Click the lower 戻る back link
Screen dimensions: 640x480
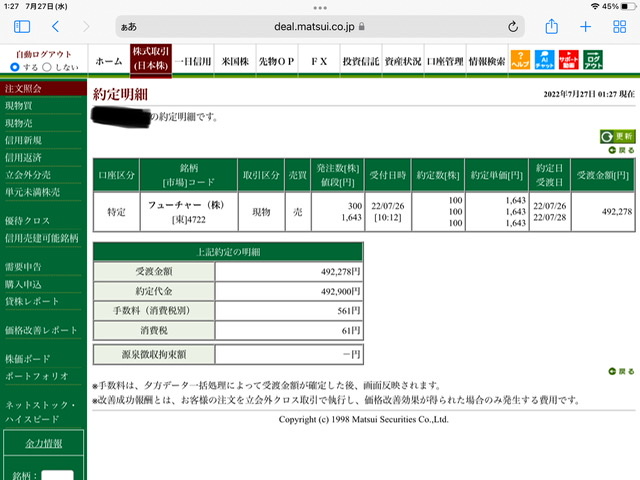[x=621, y=371]
